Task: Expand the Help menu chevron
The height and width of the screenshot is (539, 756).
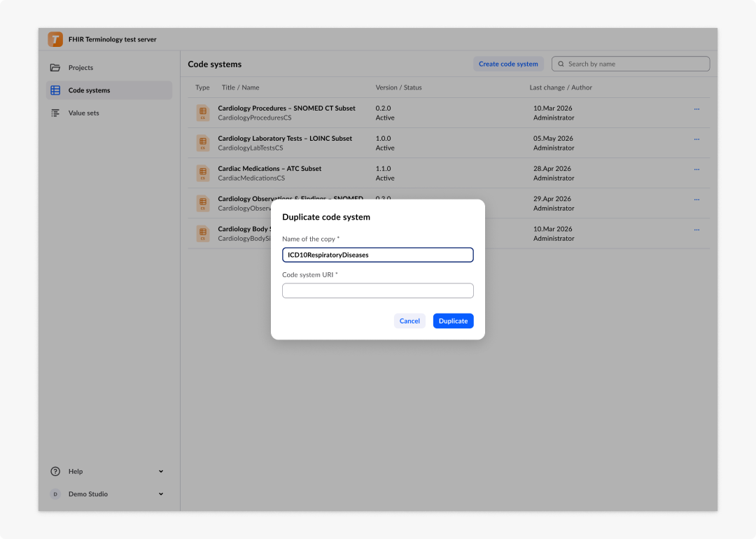Action: tap(161, 471)
